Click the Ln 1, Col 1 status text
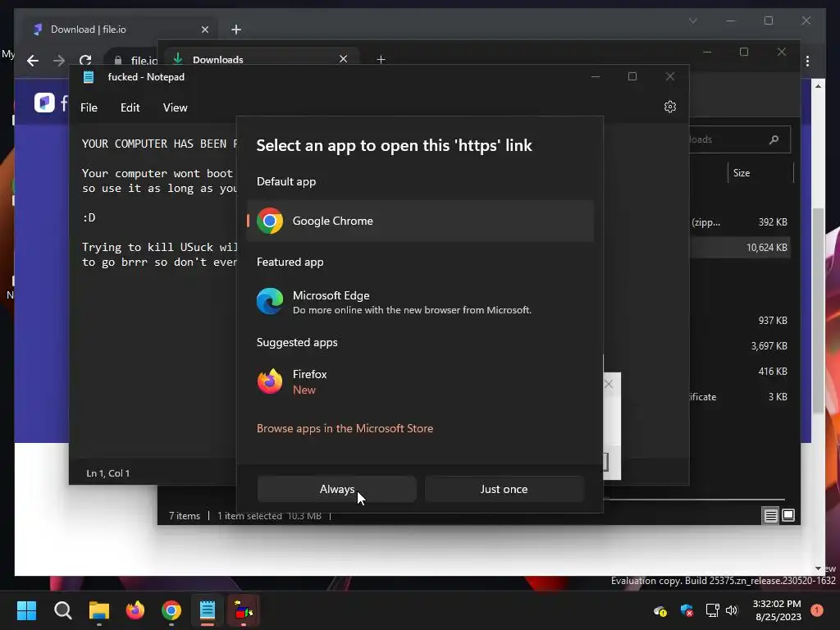Viewport: 840px width, 630px height. pyautogui.click(x=107, y=473)
